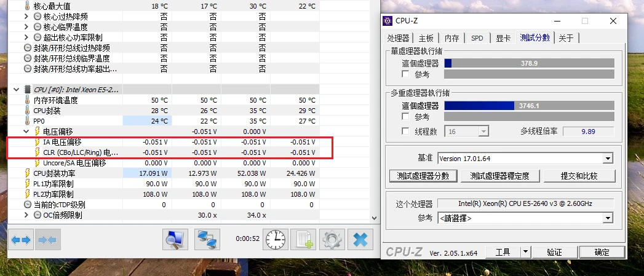Open the 线程数 dropdown showing 16
This screenshot has height=276, width=644.
click(483, 132)
